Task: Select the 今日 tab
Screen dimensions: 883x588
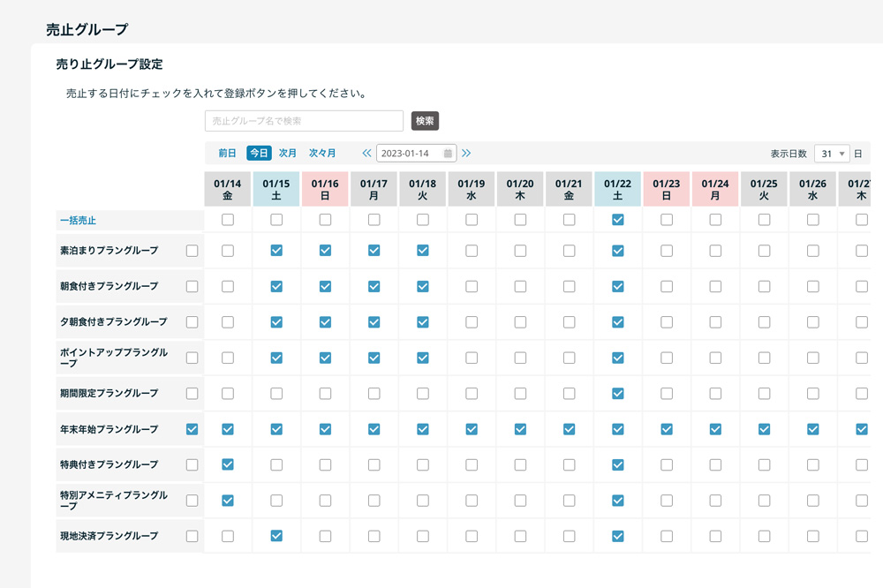Action: (259, 154)
